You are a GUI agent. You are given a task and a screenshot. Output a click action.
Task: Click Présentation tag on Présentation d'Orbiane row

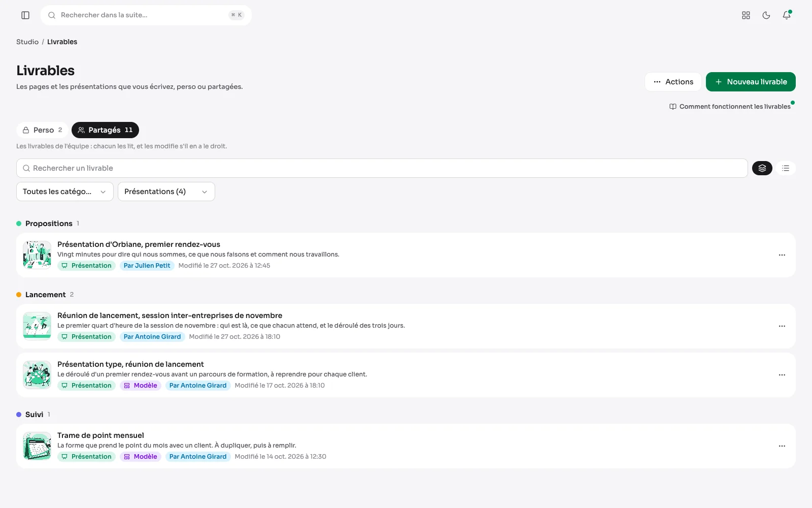tap(86, 266)
